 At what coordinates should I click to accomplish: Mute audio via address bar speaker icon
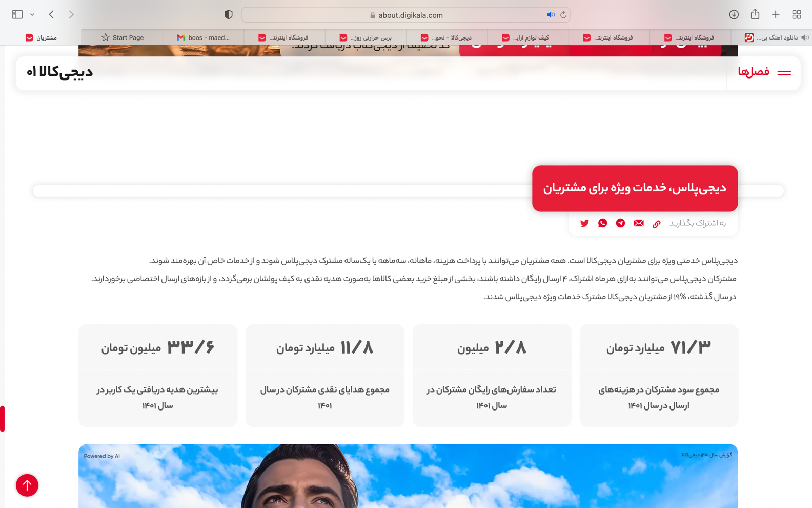550,15
